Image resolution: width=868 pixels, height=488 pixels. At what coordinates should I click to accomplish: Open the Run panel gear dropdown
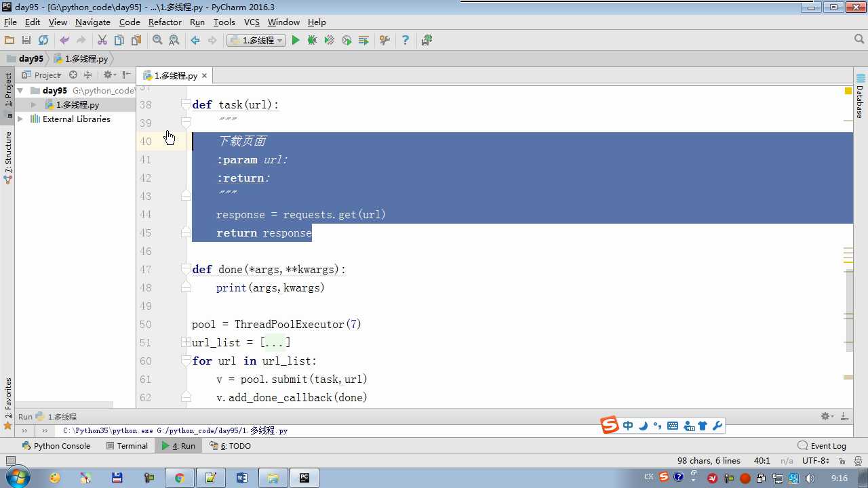(x=827, y=417)
